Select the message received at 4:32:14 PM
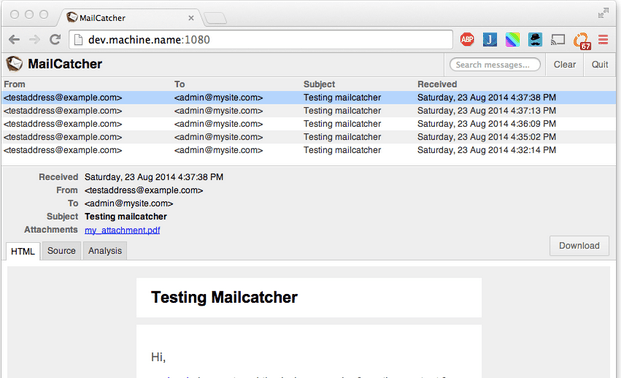621x381 pixels. coord(309,150)
